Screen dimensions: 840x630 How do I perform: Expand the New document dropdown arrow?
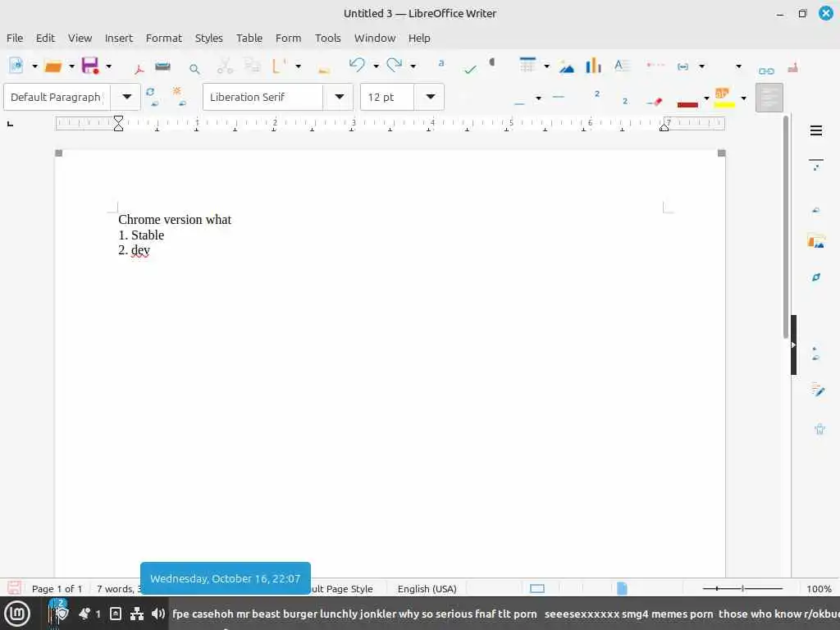(x=34, y=66)
